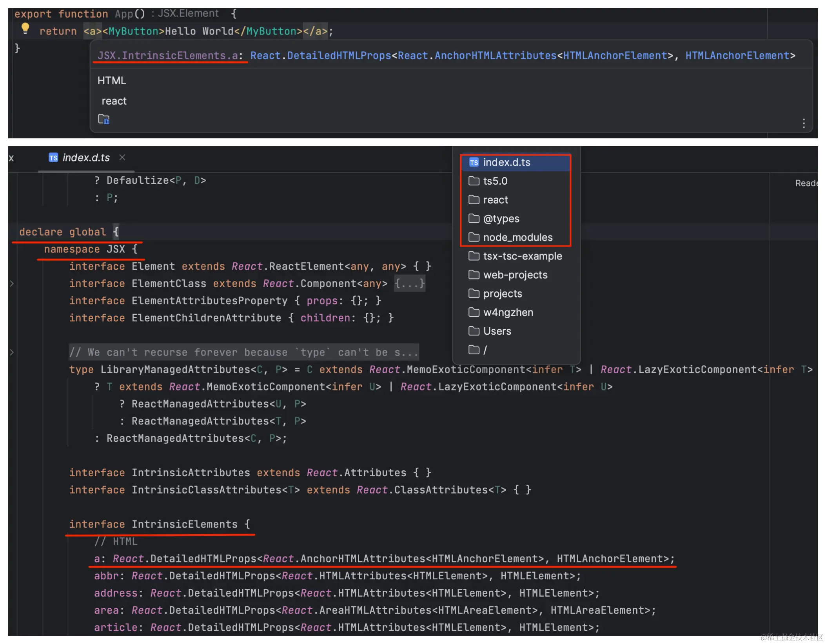
Task: Open the three-dot menu in the documentation popup
Action: [803, 123]
